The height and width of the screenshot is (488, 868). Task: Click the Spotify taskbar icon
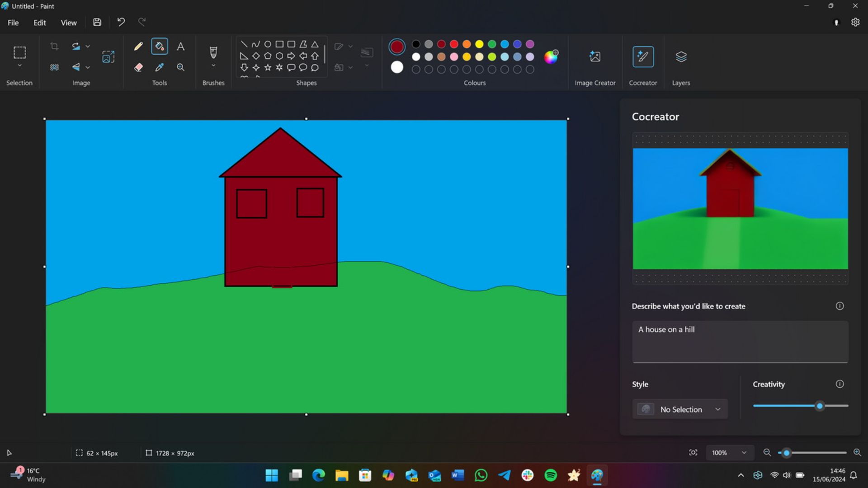click(550, 475)
